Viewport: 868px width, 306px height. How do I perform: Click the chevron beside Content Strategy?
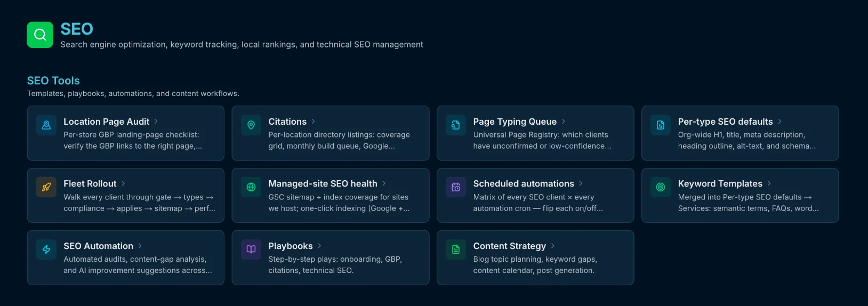552,246
